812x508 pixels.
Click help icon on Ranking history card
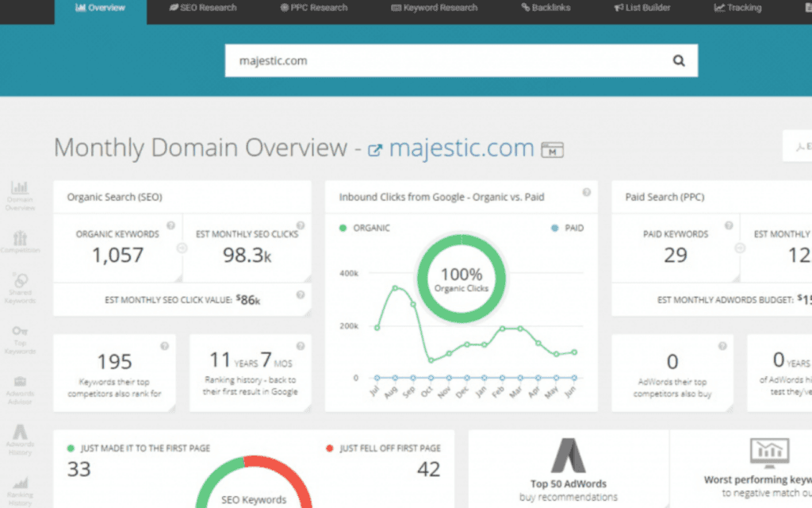[x=300, y=346]
